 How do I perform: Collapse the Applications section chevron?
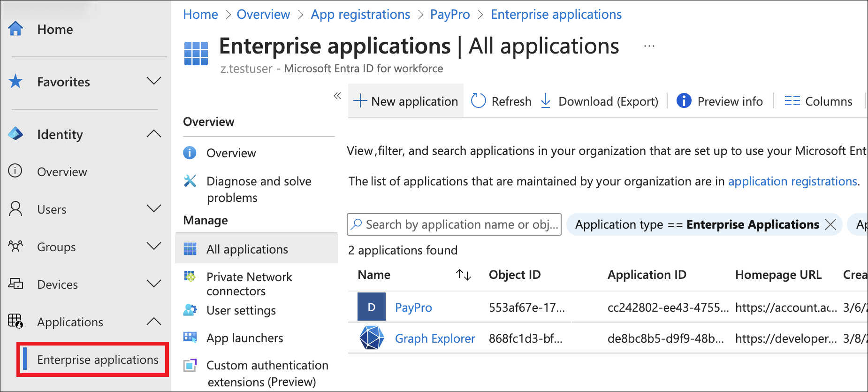(153, 321)
